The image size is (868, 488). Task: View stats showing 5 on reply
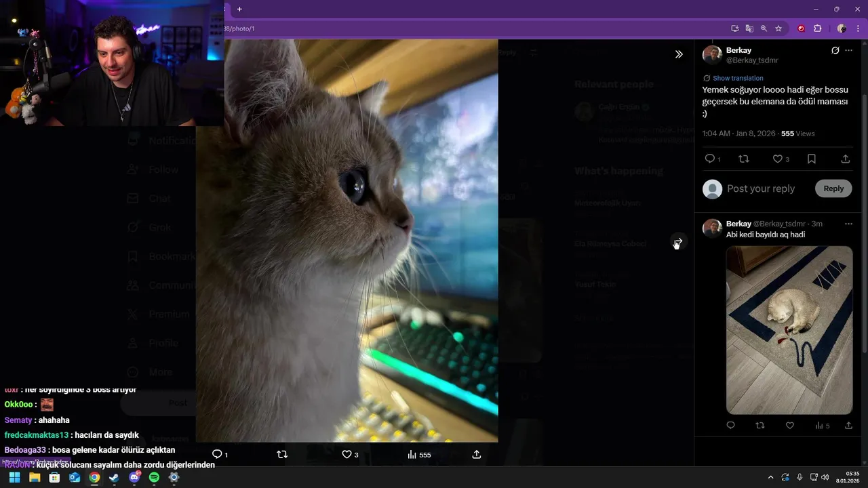[x=822, y=426]
